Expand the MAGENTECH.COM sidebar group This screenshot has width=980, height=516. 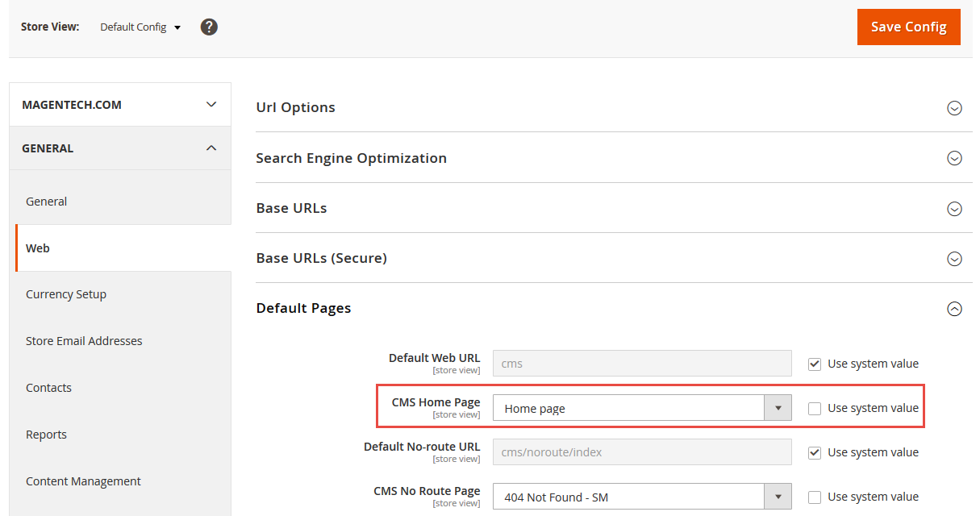tap(211, 105)
